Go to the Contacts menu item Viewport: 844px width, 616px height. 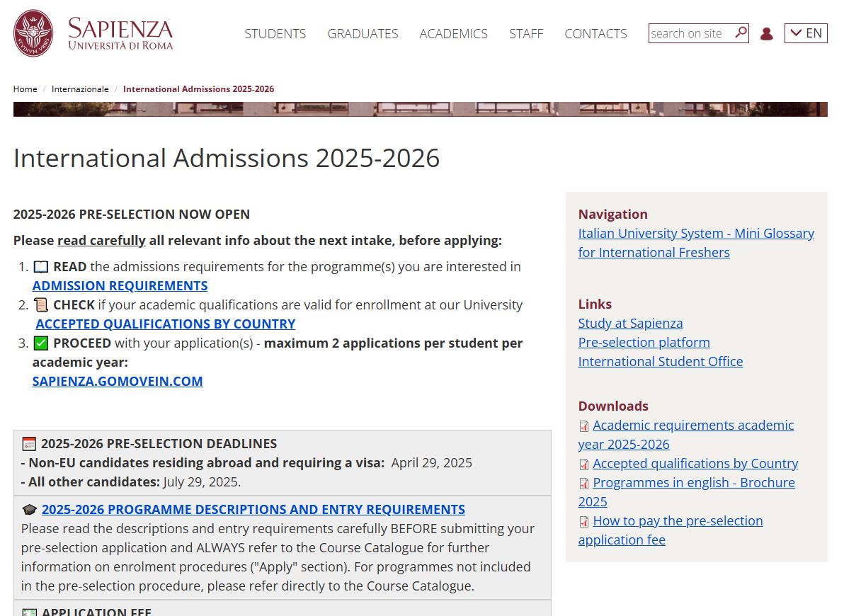[595, 34]
